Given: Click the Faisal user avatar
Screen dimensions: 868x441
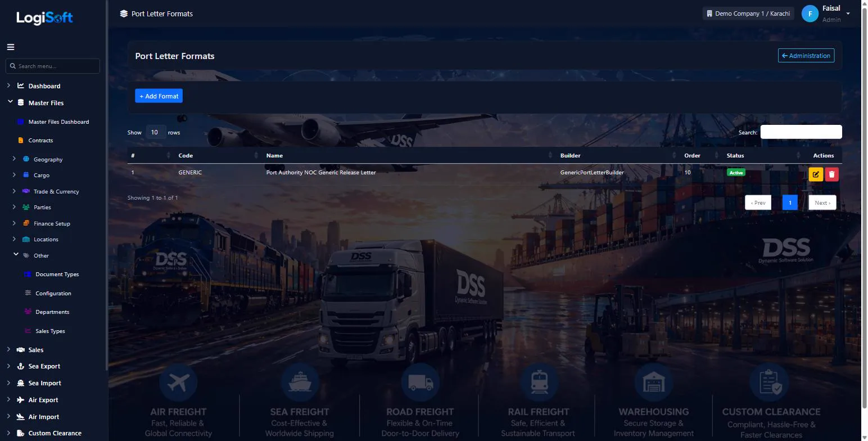Looking at the screenshot, I should tap(810, 14).
